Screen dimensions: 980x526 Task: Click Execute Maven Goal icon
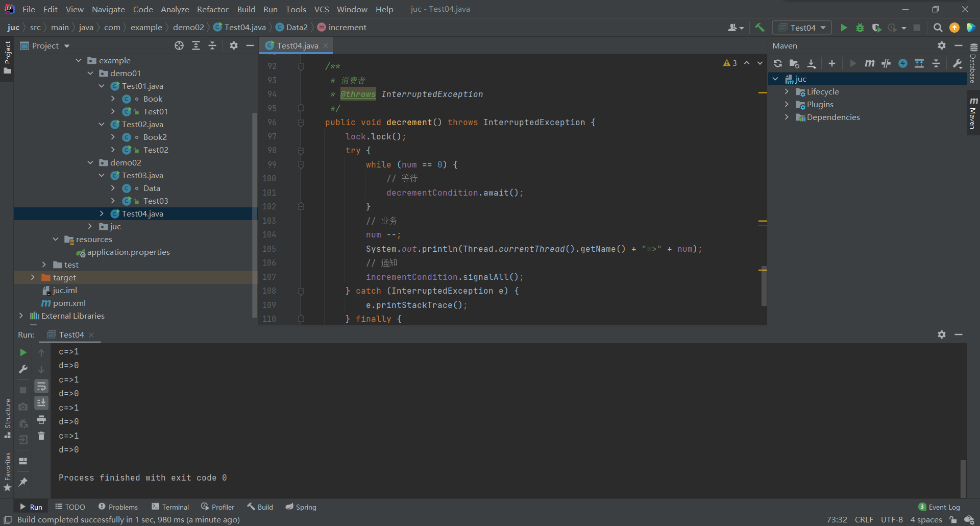(x=870, y=63)
